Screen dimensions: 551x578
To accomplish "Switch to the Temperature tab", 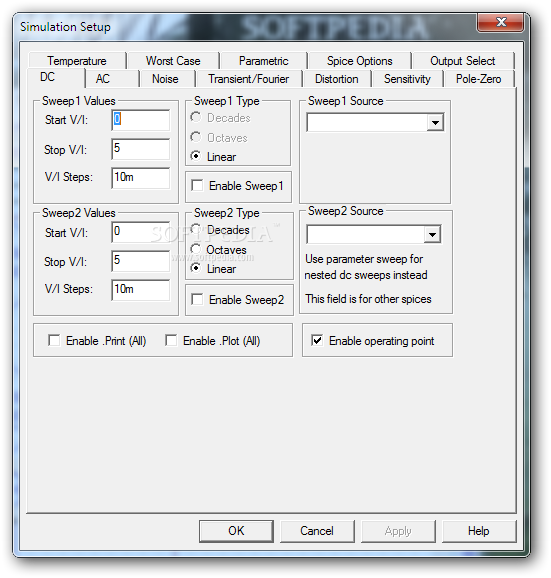I will (77, 60).
